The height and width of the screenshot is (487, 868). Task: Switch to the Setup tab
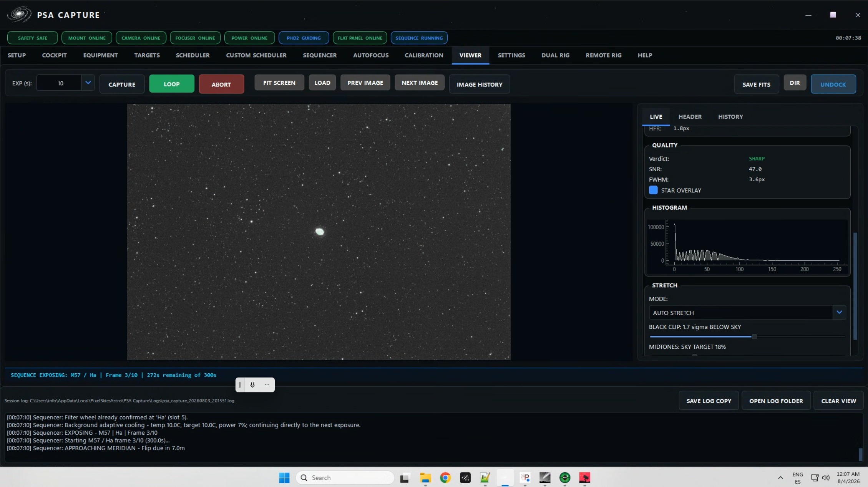17,55
